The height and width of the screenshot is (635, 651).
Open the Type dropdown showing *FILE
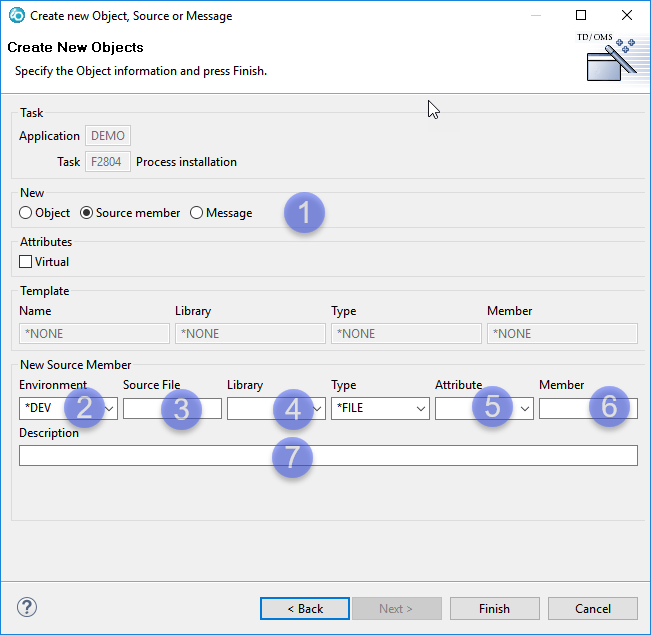coord(420,408)
